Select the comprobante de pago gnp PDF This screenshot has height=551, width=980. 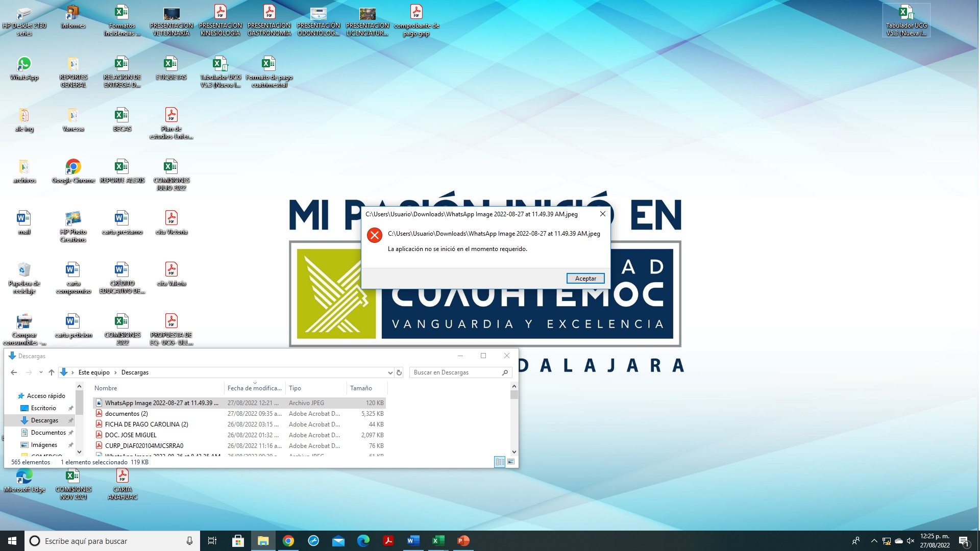pyautogui.click(x=416, y=20)
